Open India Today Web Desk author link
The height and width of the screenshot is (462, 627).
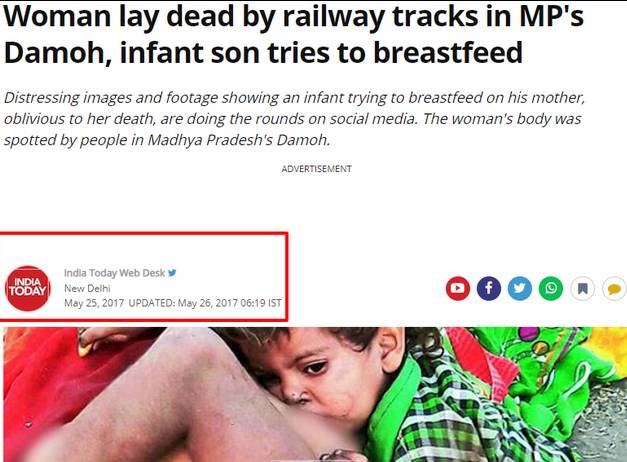pos(114,273)
